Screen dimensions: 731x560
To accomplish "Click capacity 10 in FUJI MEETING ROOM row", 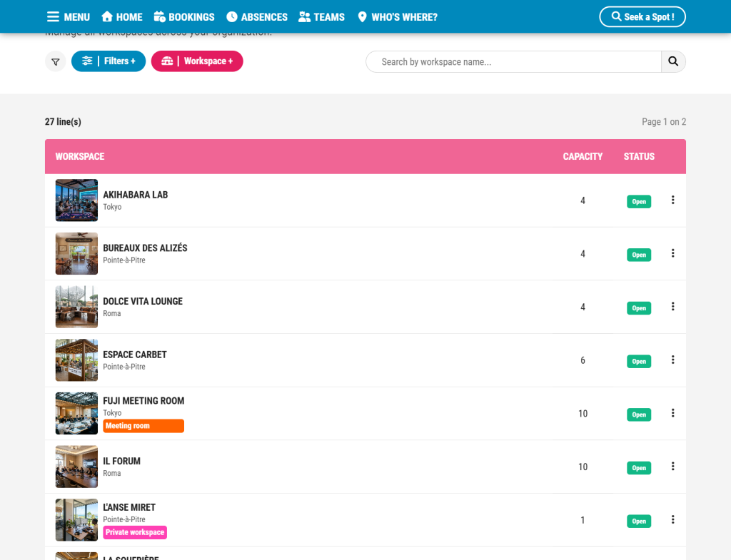I will point(583,414).
